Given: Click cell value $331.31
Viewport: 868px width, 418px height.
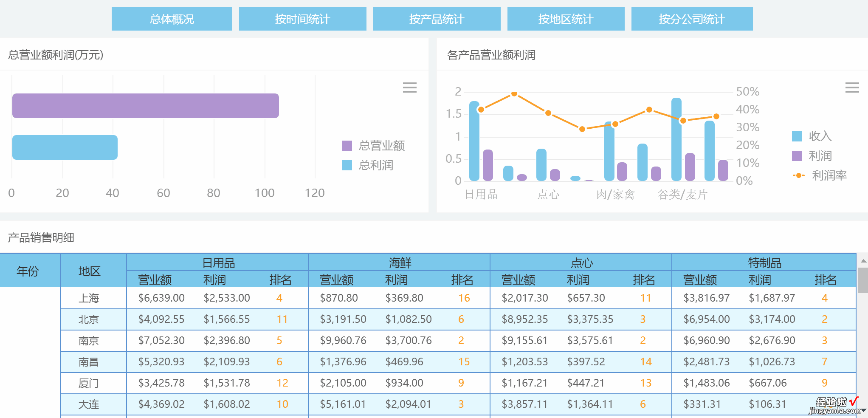Looking at the screenshot, I should tap(702, 404).
